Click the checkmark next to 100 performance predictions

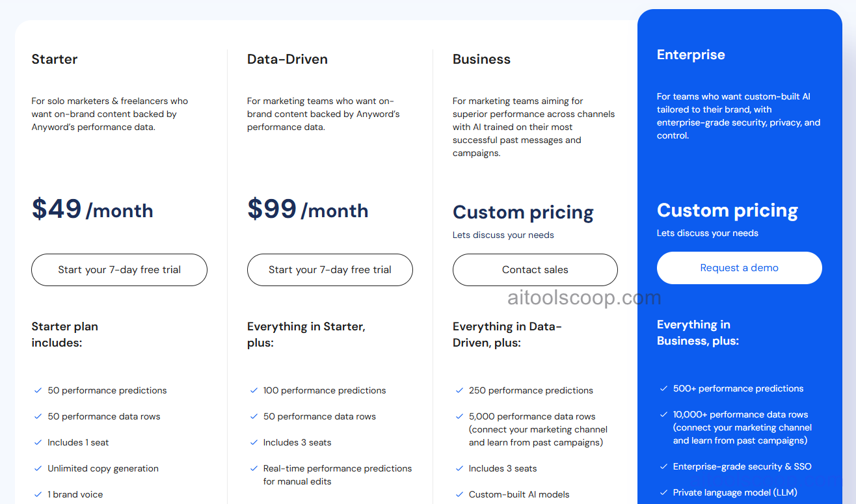coord(254,390)
